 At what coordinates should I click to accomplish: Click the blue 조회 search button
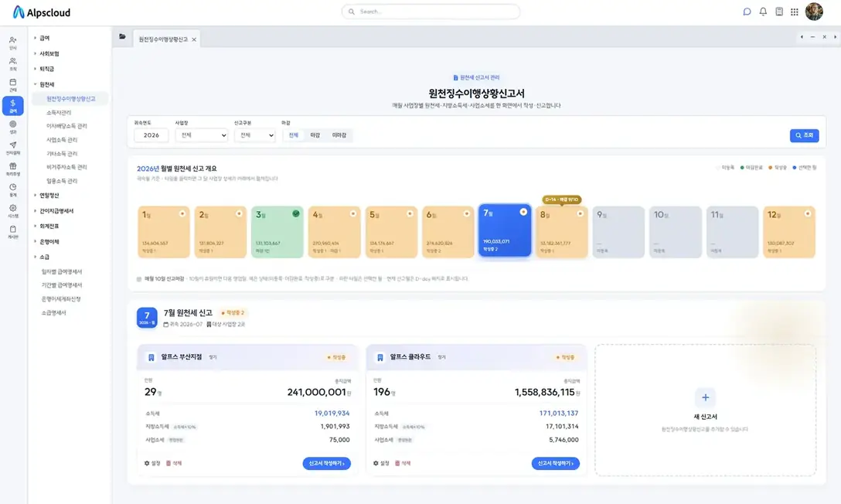(804, 135)
